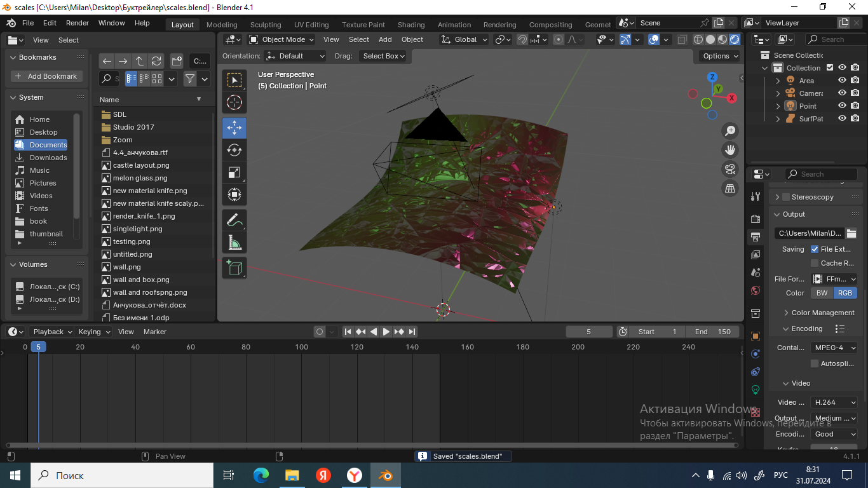Enable the Cache Result checkbox

[815, 263]
